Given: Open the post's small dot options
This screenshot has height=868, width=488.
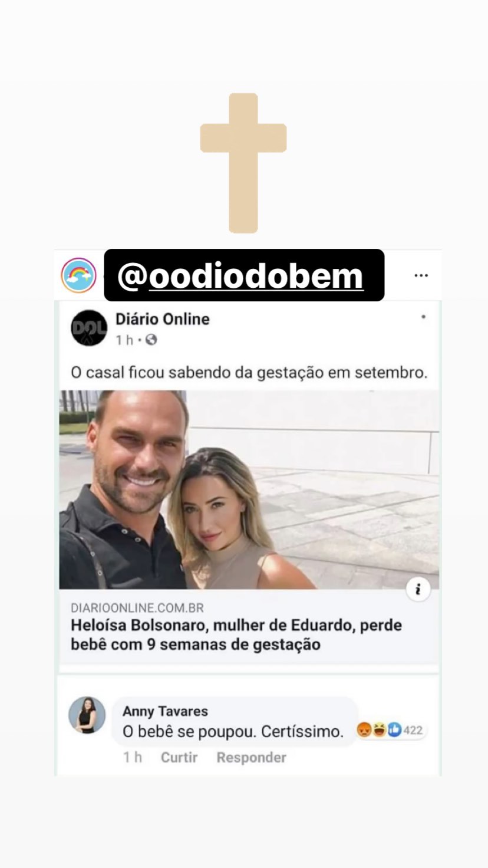Looking at the screenshot, I should click(x=423, y=317).
